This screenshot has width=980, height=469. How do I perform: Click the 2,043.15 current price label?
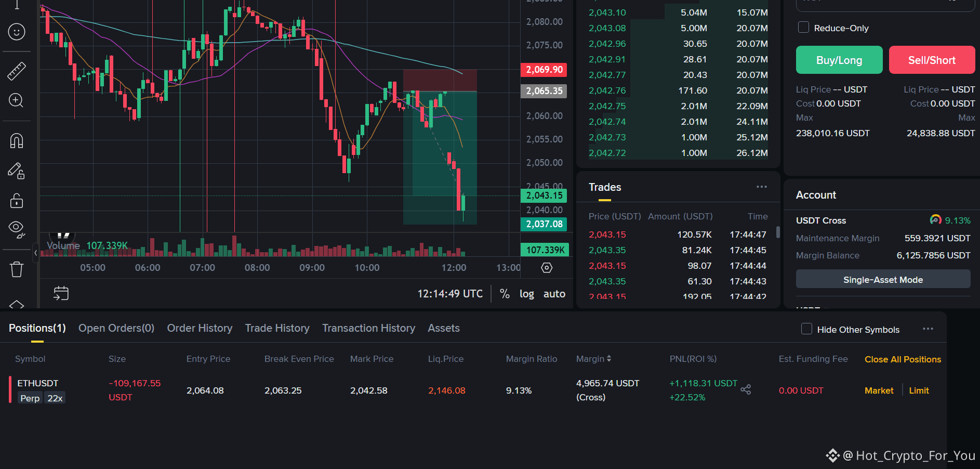(544, 196)
